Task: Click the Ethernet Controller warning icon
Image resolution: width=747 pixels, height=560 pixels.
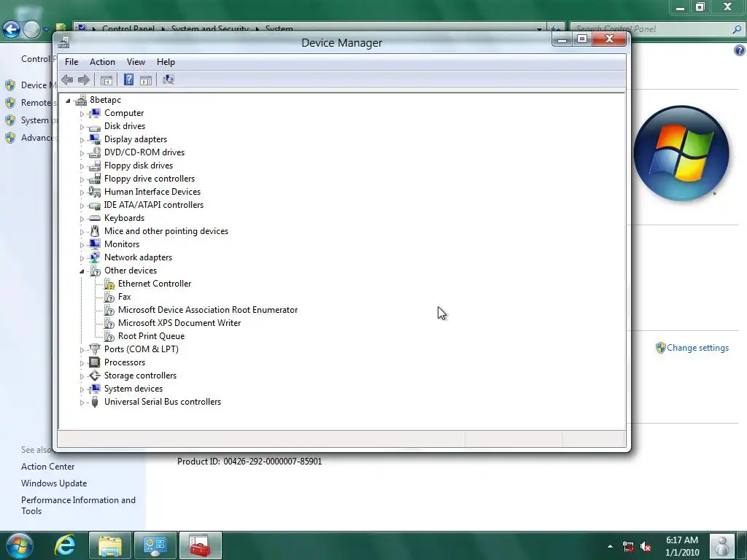Action: coord(109,284)
